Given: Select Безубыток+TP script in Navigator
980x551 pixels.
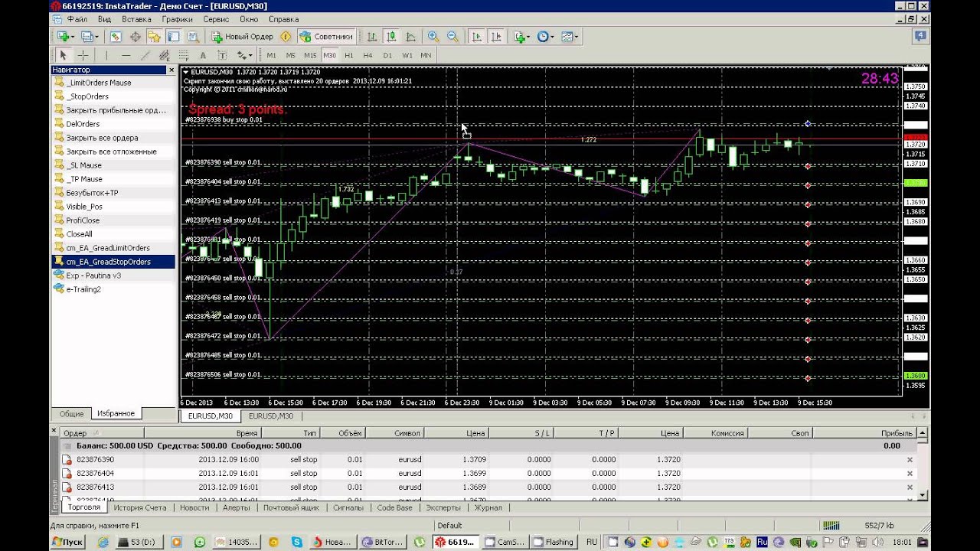Looking at the screenshot, I should pos(92,193).
